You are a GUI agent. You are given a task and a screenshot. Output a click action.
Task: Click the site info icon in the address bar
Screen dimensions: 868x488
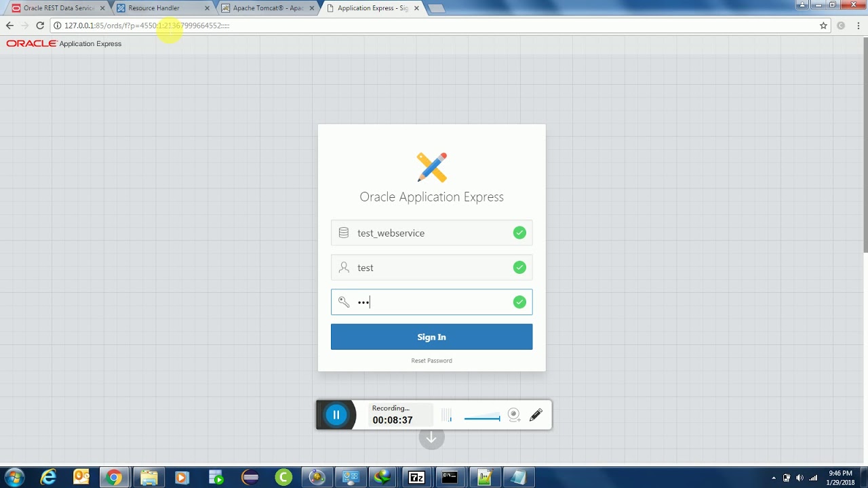pyautogui.click(x=57, y=26)
